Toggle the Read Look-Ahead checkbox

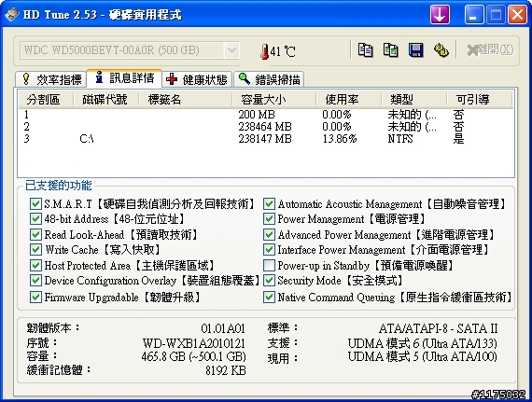[x=35, y=234]
